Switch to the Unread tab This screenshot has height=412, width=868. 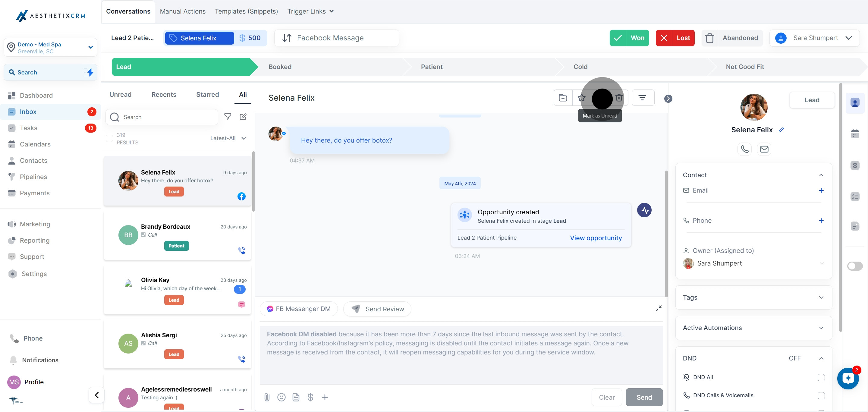(120, 95)
